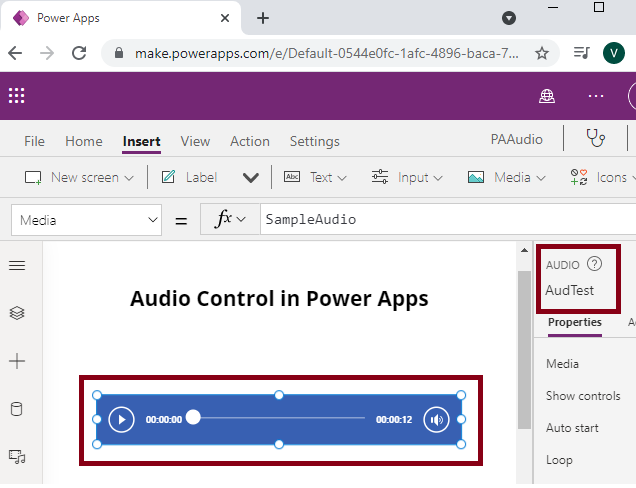The height and width of the screenshot is (488, 636).
Task: Open the Input controls dropdown
Action: point(407,178)
